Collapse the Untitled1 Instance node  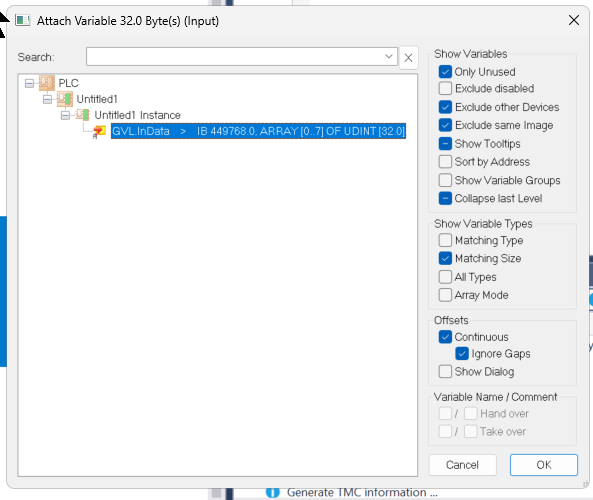coord(65,115)
